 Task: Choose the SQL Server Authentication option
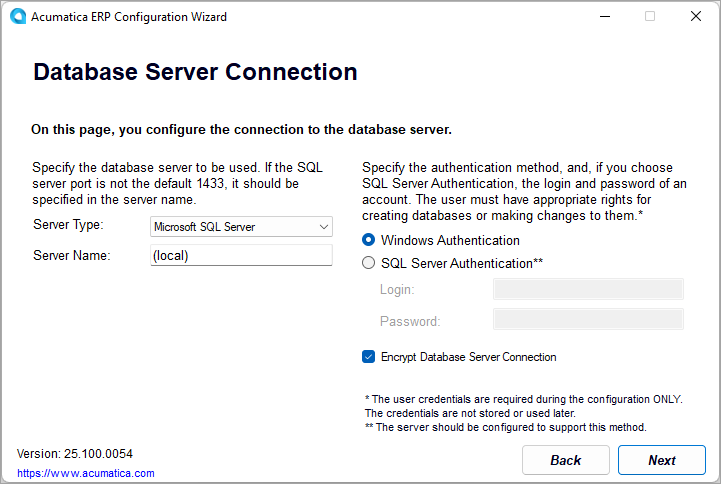369,263
